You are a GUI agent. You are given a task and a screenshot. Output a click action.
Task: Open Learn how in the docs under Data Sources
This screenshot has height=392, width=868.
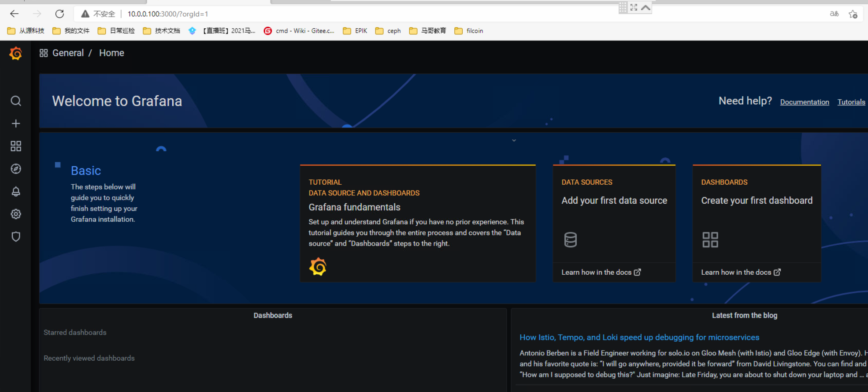click(x=601, y=273)
